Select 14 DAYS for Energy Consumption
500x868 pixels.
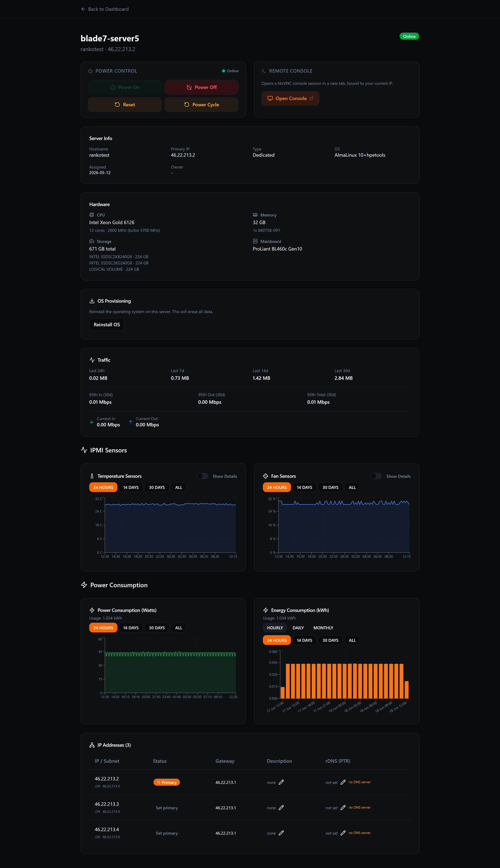pos(304,640)
